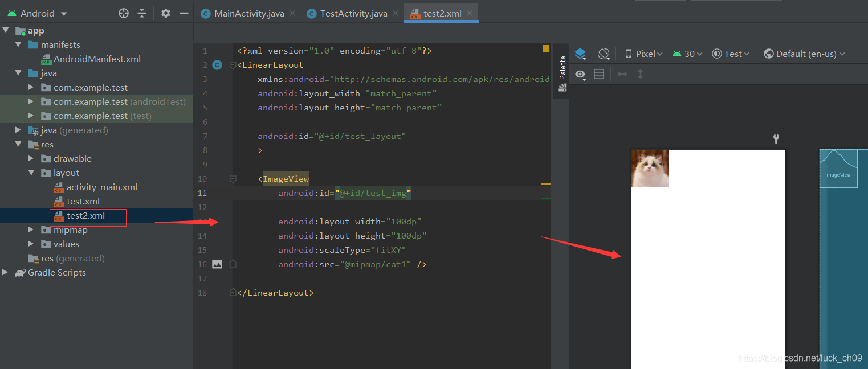Screen dimensions: 868x369
Task: Collapse the java folder
Action: point(18,73)
